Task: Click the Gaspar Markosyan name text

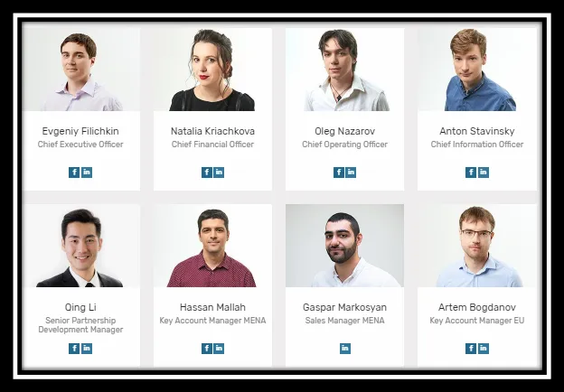Action: [x=344, y=308]
